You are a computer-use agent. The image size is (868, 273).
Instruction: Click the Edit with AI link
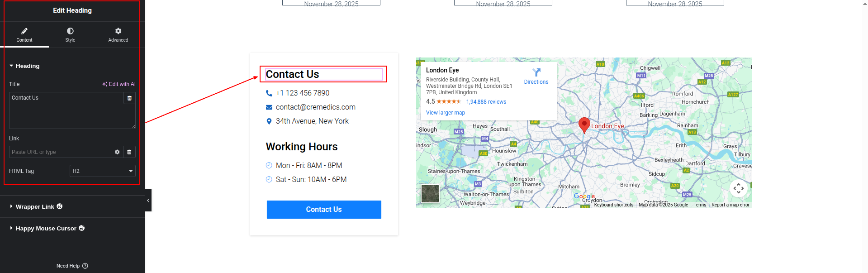[119, 84]
